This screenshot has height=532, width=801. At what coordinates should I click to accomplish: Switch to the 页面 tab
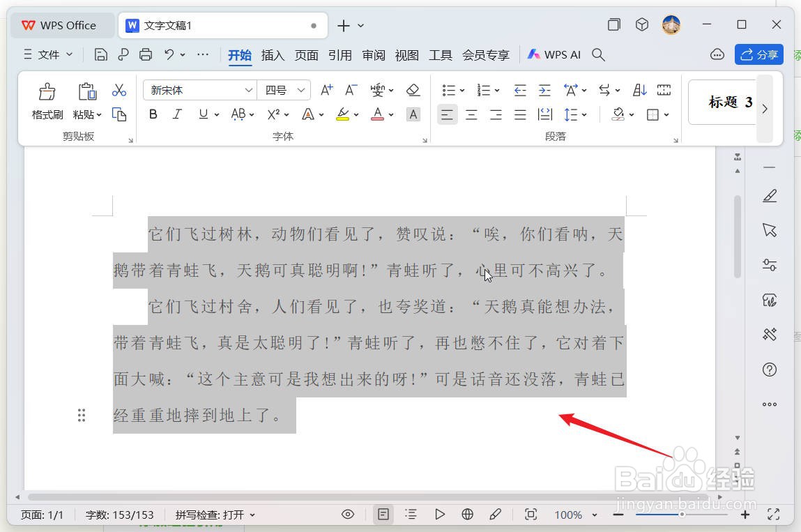tap(306, 54)
